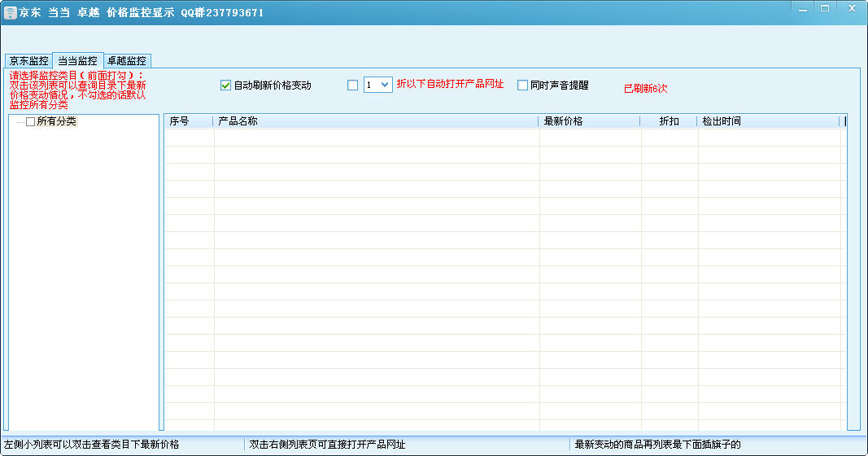Image resolution: width=868 pixels, height=456 pixels.
Task: Tick the 所有分类 category checkbox
Action: (31, 122)
